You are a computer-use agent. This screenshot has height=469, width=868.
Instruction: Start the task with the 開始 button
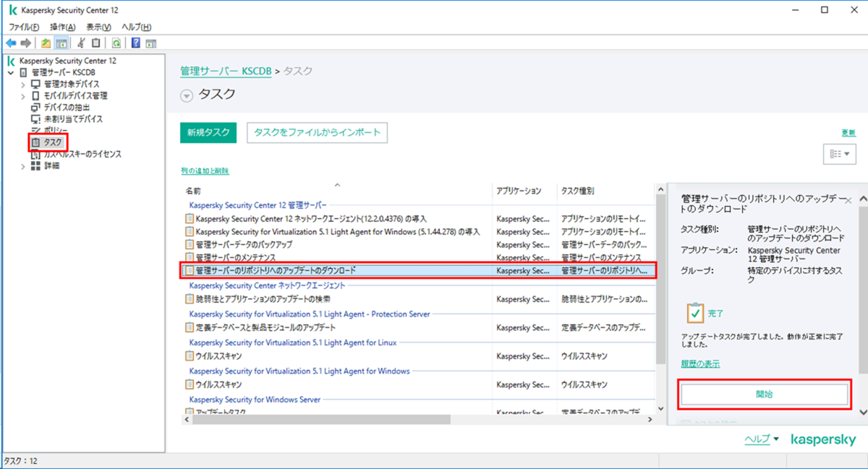[764, 392]
